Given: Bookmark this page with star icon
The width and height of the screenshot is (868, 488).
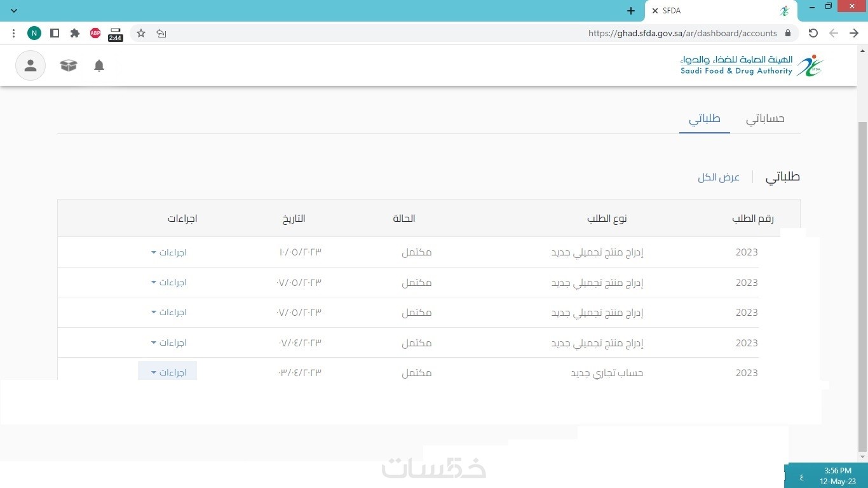Looking at the screenshot, I should tap(141, 33).
